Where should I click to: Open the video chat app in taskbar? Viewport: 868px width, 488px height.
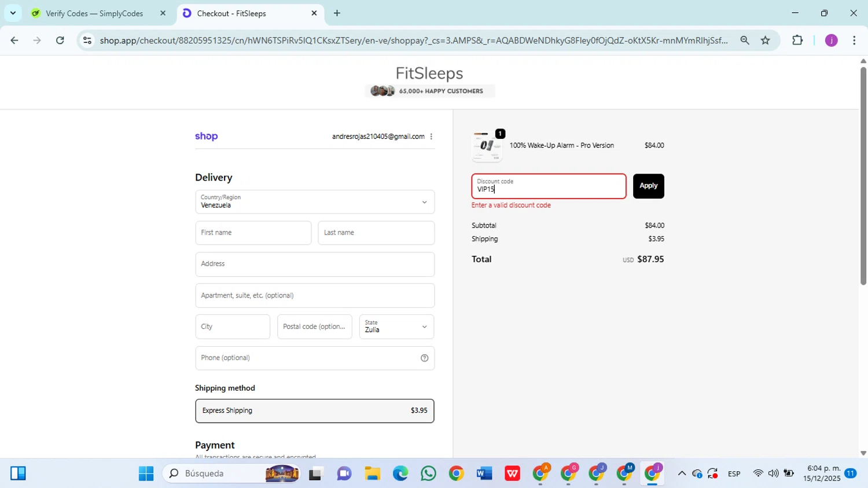click(x=344, y=474)
